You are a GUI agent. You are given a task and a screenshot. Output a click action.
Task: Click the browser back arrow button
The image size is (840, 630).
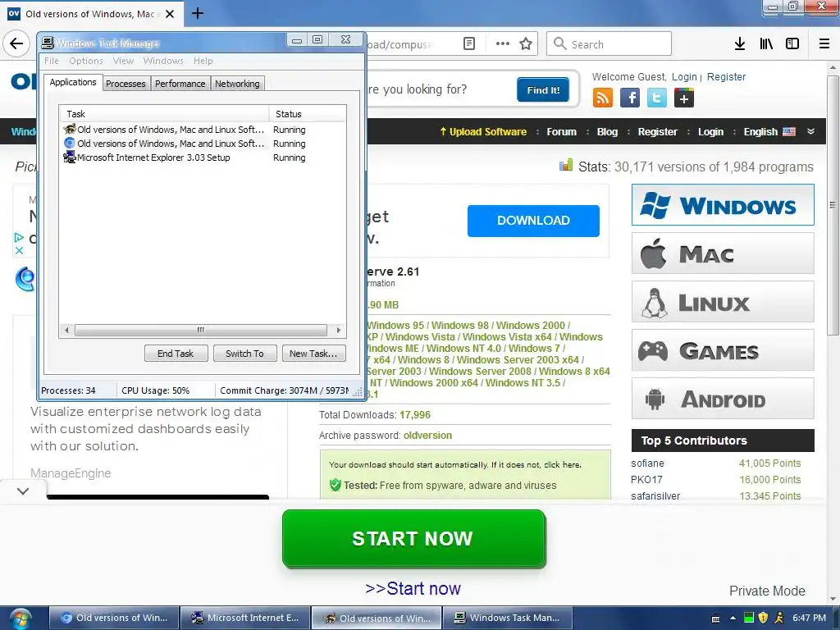(x=16, y=43)
